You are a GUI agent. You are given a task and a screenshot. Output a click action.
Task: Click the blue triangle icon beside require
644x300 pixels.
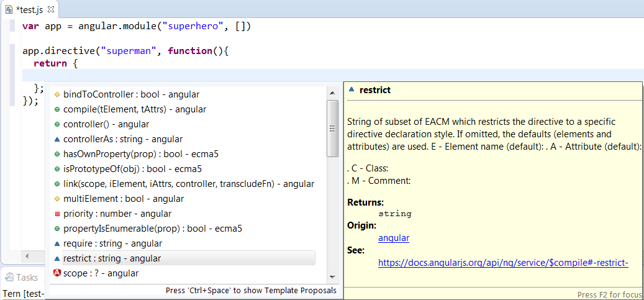click(x=57, y=244)
